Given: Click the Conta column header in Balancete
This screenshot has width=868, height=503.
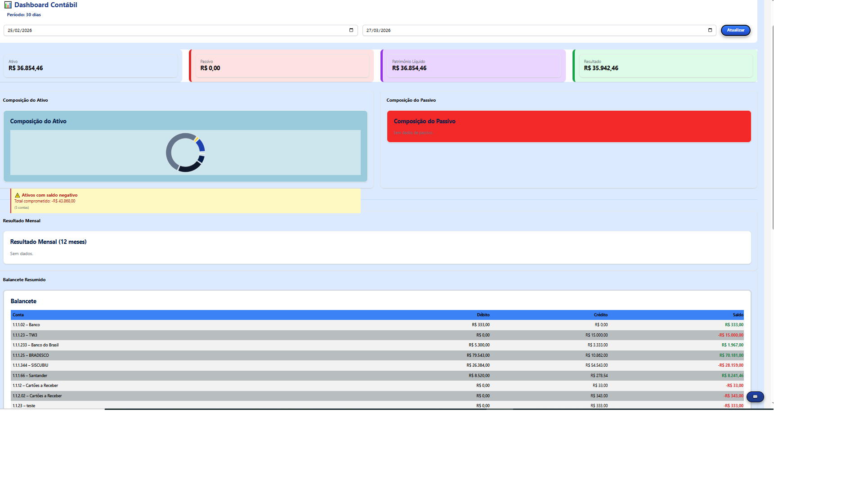Looking at the screenshot, I should [18, 315].
